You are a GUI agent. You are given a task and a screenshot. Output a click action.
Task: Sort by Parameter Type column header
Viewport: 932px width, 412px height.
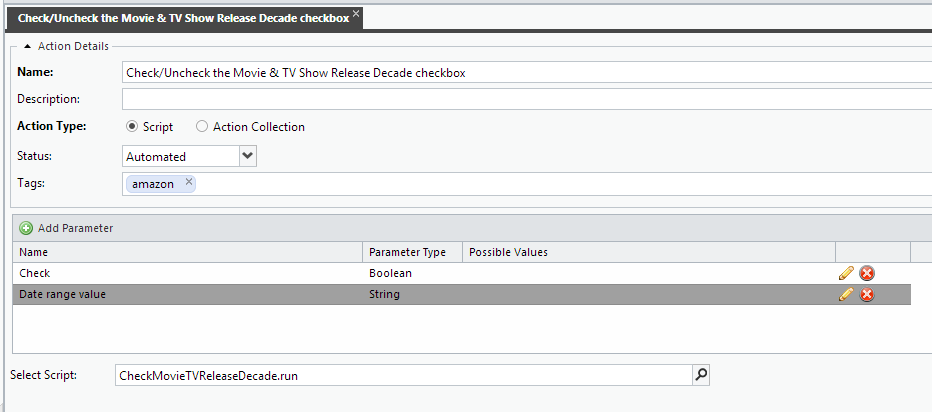(408, 252)
